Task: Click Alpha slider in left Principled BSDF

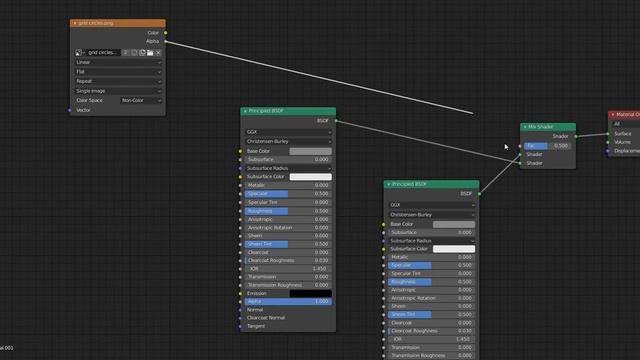Action: (288, 302)
